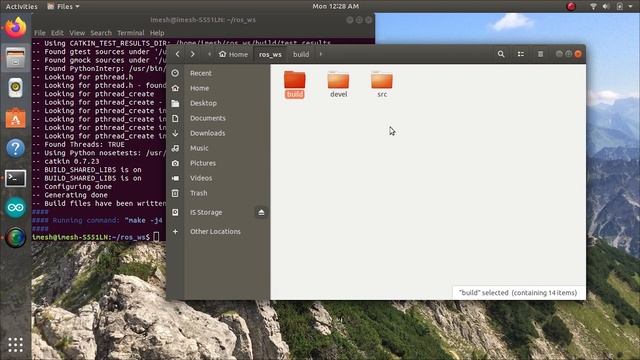Open Rhythmbox from the dock
Viewport: 640px width, 360px height.
pyautogui.click(x=16, y=87)
